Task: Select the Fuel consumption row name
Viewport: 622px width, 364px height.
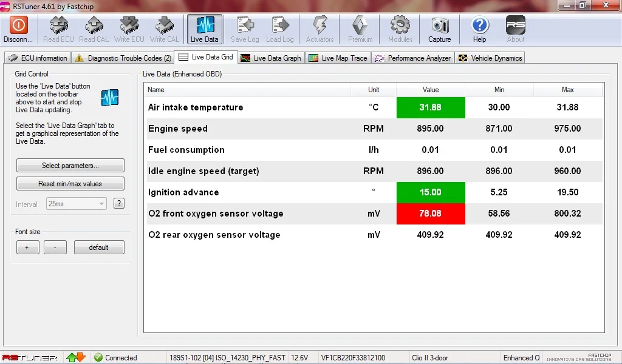Action: click(186, 150)
